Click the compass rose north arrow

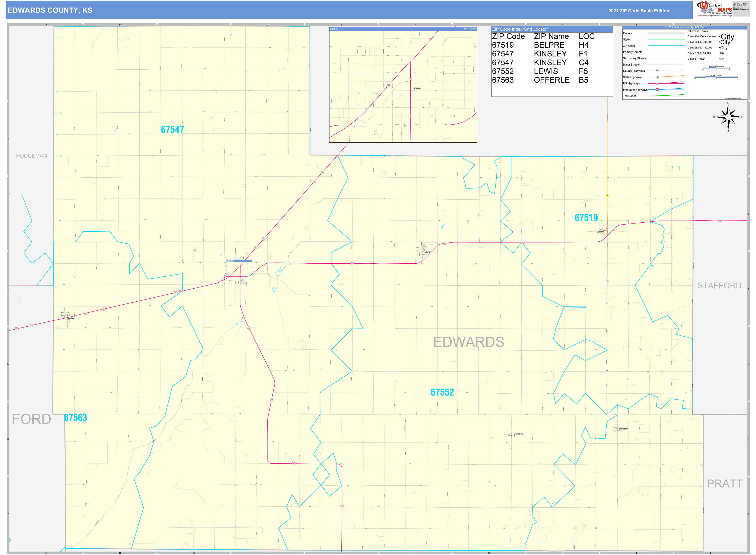click(728, 108)
